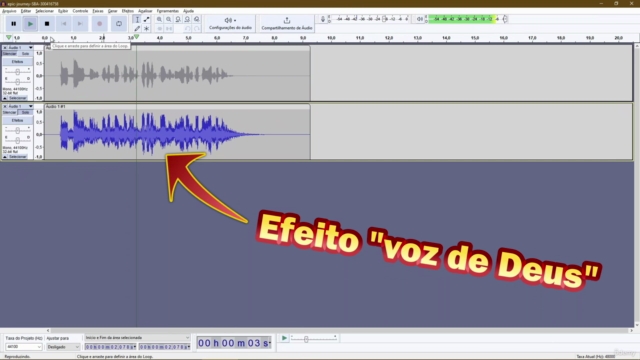Click Efeitos button on second track
Screen dimensions: 640x360
tap(18, 120)
